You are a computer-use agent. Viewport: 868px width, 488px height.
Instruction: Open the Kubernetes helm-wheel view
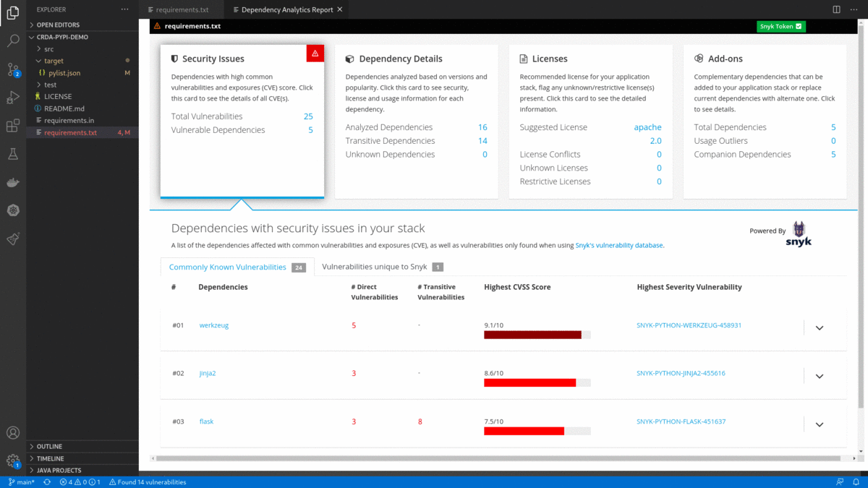(x=12, y=210)
